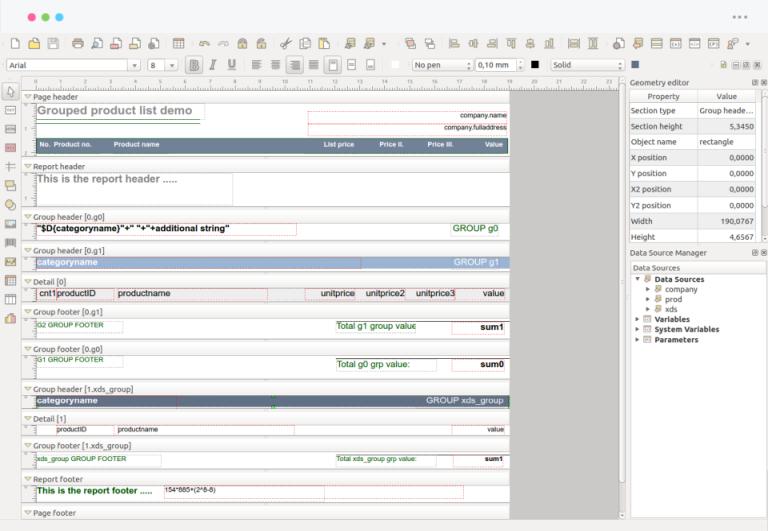Select the ellipse shape tool in sidebar
768x531 pixels.
coord(10,204)
